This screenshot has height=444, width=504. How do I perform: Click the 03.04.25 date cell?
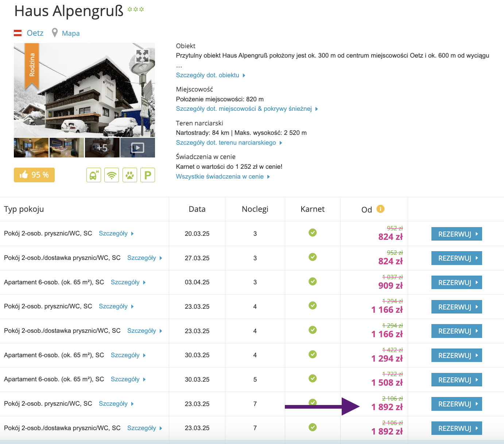197,282
